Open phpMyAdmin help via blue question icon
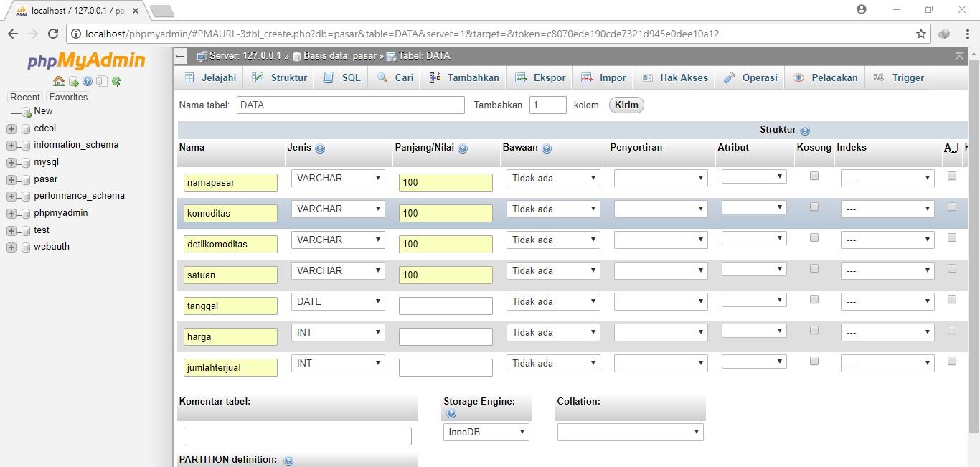The image size is (980, 467). tap(87, 81)
